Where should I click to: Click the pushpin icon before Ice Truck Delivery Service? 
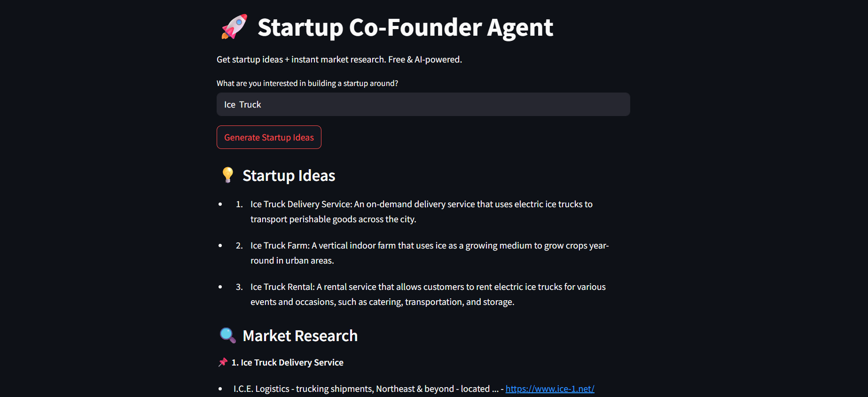point(223,362)
